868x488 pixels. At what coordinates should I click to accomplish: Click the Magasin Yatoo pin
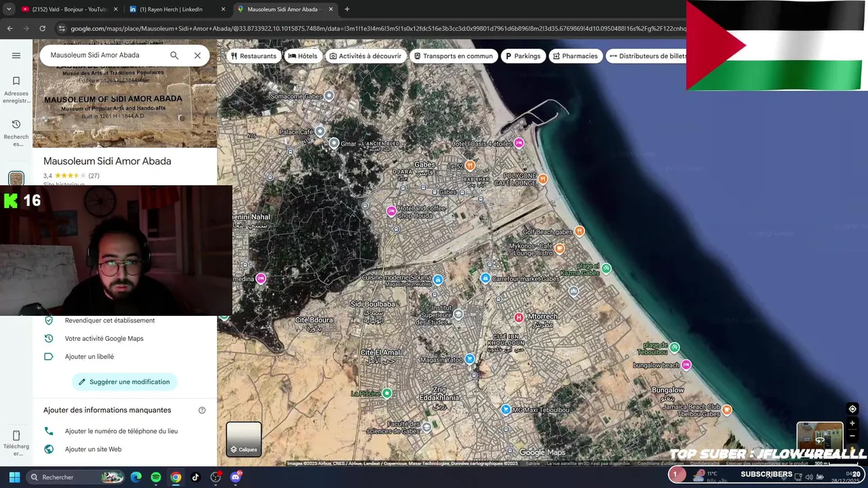click(x=469, y=359)
